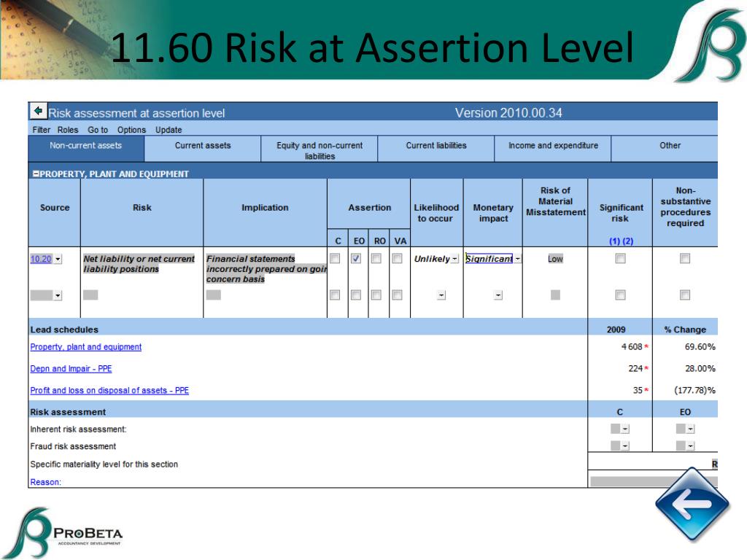Screen dimensions: 747x560
Task: Uncheck the EO assertion checkbox for Net liability risk
Action: (x=356, y=258)
